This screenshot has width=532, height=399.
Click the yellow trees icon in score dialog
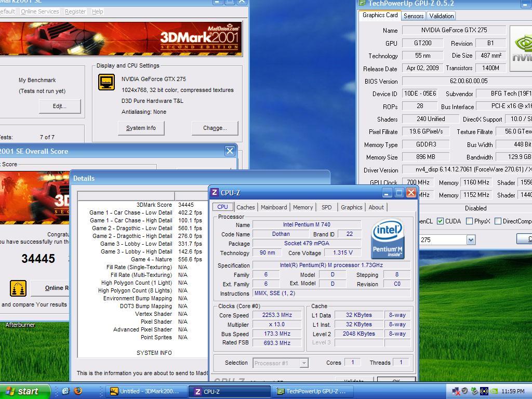tap(18, 288)
